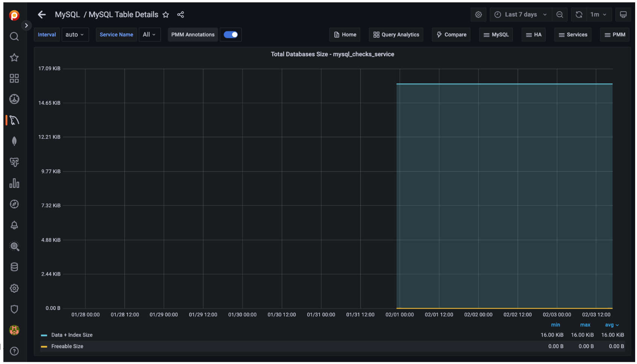Screen dimensions: 637x364
Task: Share the dashboard via share icon
Action: coord(181,15)
